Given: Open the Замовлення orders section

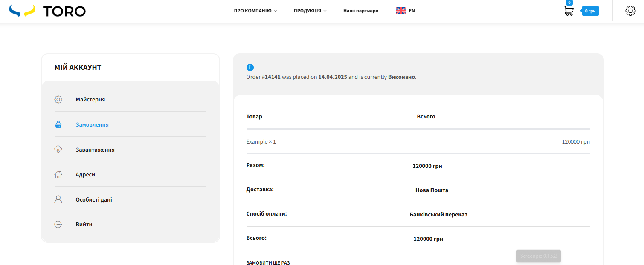Looking at the screenshot, I should click(x=92, y=124).
